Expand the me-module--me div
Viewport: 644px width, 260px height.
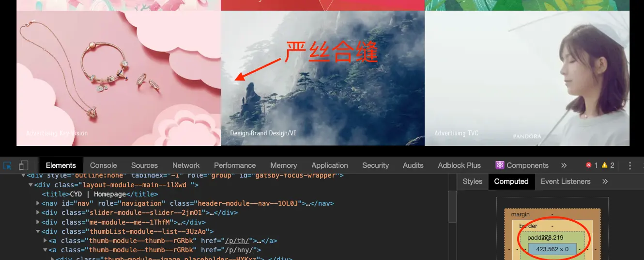(38, 222)
